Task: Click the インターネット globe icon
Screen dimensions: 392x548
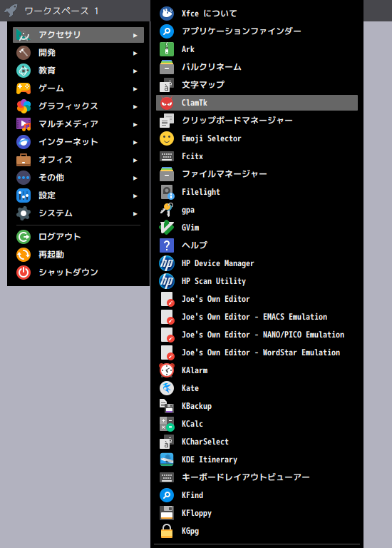Action: 24,142
